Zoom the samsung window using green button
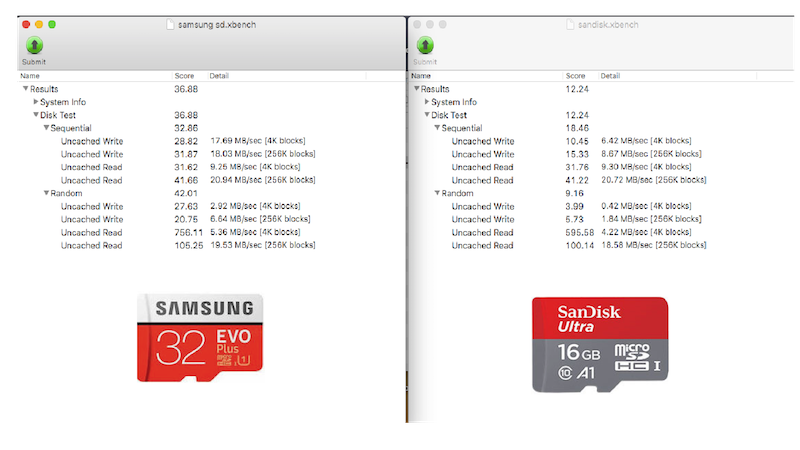The height and width of the screenshot is (450, 800). (x=52, y=23)
